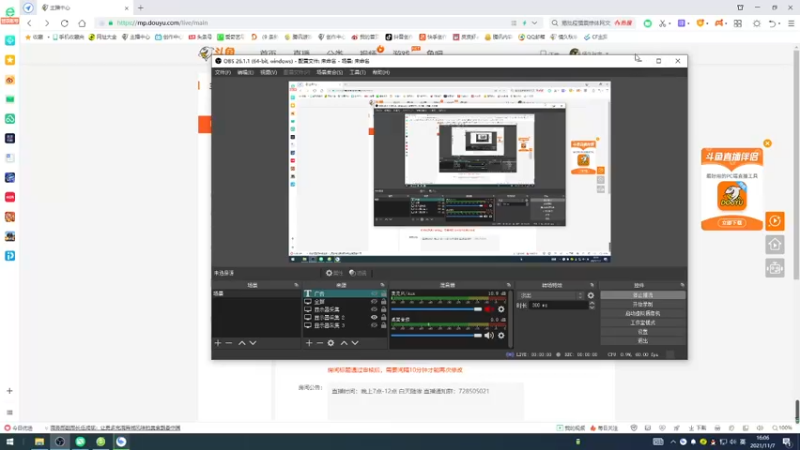The image size is (800, 450).
Task: Open source properties gear in Sources panel
Action: click(331, 343)
